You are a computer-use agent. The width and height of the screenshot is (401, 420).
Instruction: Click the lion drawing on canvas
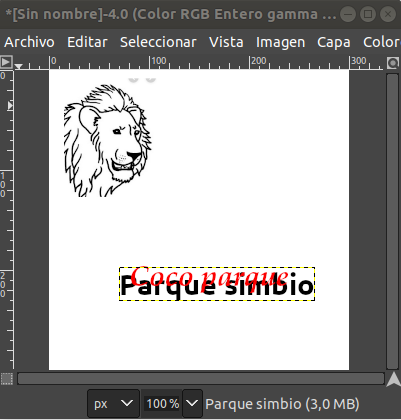[x=107, y=140]
